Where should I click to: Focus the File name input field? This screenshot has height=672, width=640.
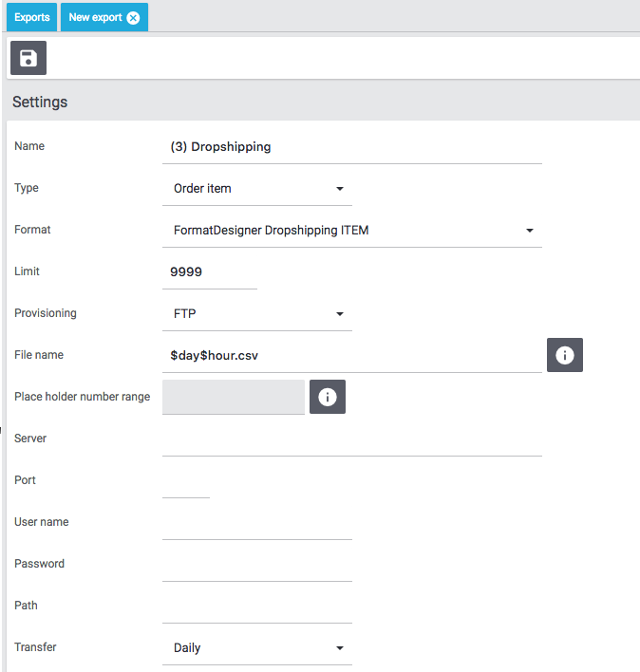click(352, 356)
